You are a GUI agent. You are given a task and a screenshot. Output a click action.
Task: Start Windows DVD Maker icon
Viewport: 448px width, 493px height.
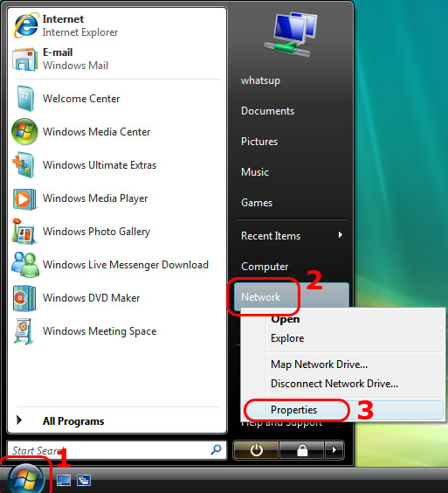24,298
